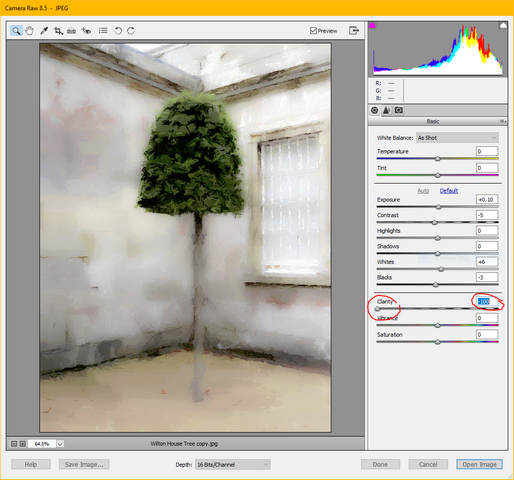514x480 pixels.
Task: Click the Open Image button
Action: pos(479,464)
